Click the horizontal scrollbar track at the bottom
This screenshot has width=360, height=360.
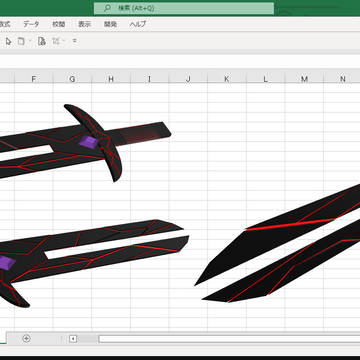[x=229, y=339]
